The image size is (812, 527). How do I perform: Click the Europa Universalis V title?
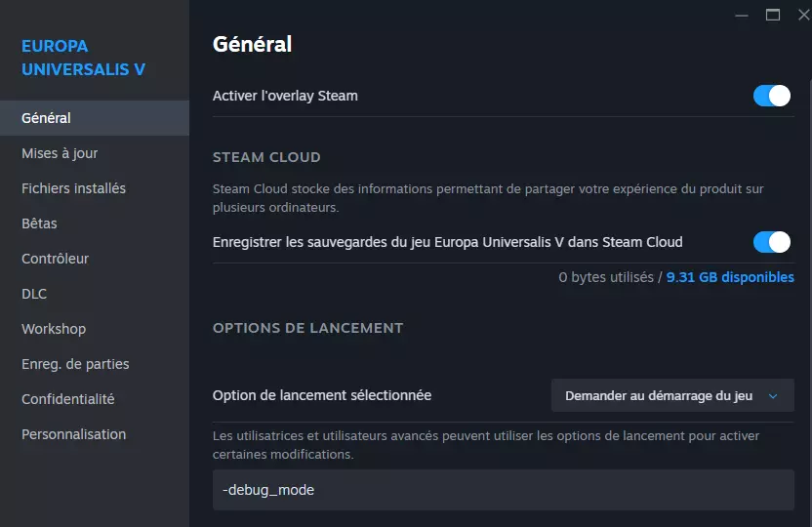click(x=83, y=58)
